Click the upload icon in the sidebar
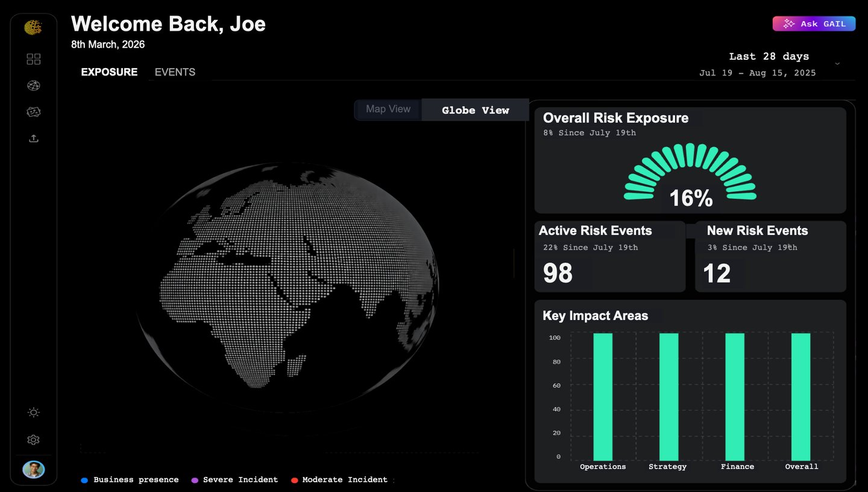 (34, 139)
